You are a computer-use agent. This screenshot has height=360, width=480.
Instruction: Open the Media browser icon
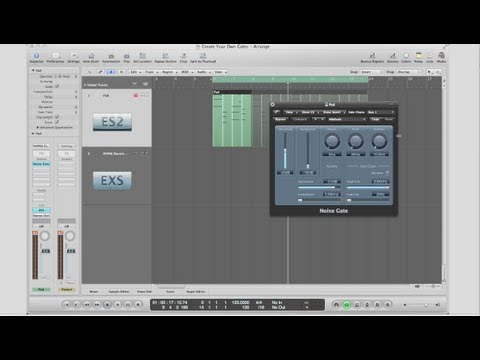(x=441, y=58)
